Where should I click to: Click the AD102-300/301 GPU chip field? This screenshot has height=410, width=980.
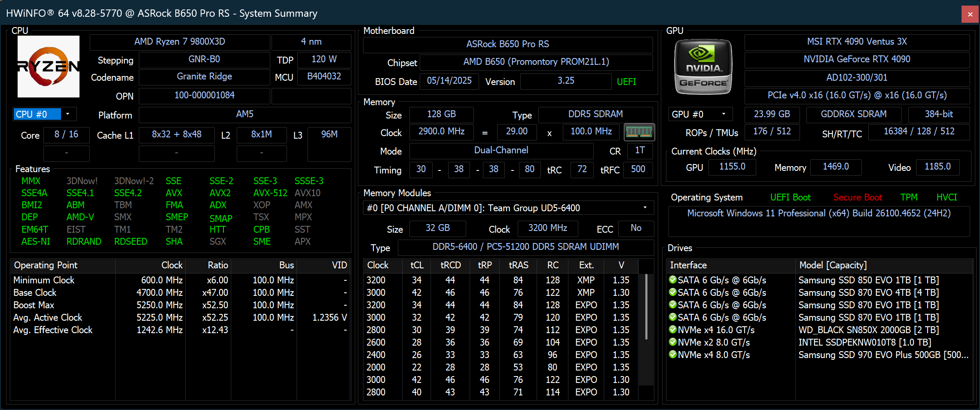coord(857,78)
